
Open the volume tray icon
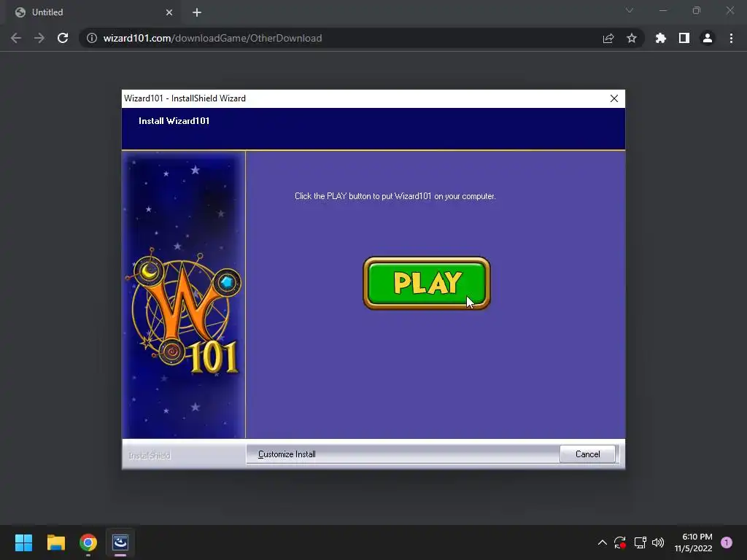pos(658,542)
